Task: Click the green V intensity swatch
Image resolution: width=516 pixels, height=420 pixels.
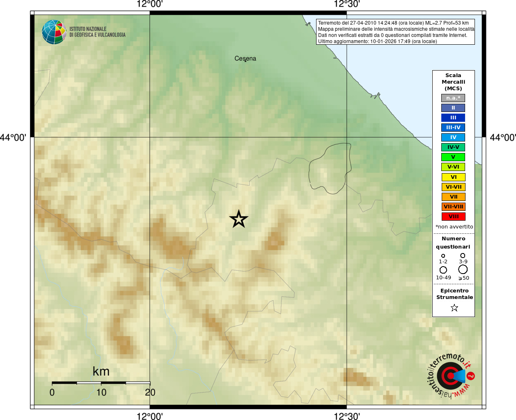Action: pyautogui.click(x=453, y=157)
